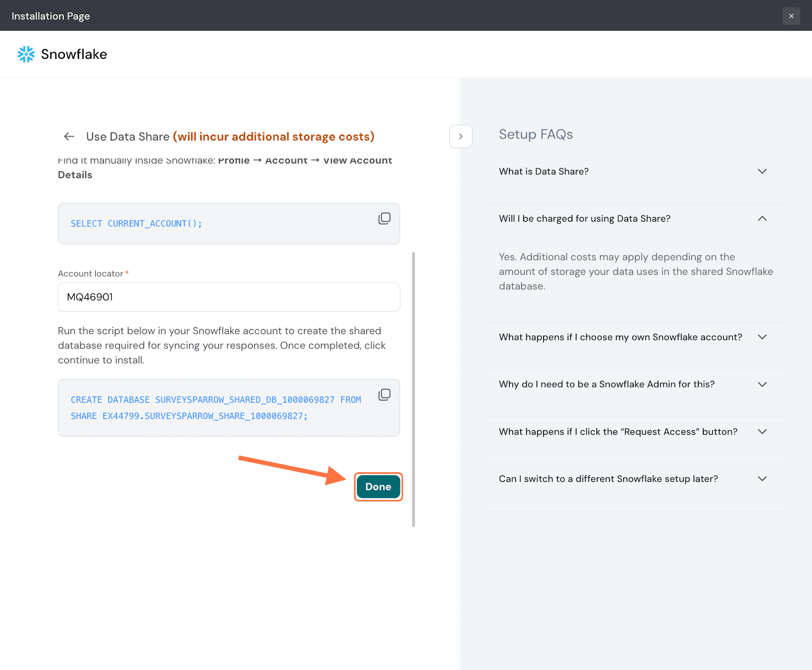812x670 pixels.
Task: Click the Snowflake logo icon
Action: click(26, 54)
